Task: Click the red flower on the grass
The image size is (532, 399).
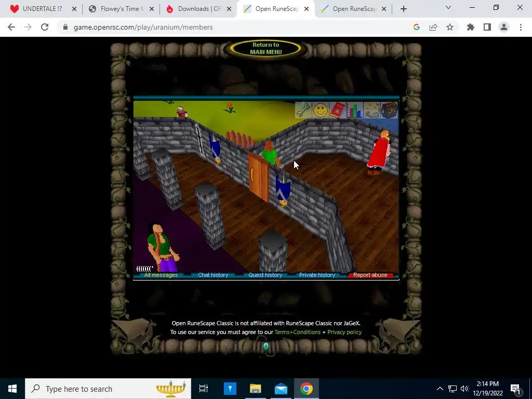Action: click(230, 108)
